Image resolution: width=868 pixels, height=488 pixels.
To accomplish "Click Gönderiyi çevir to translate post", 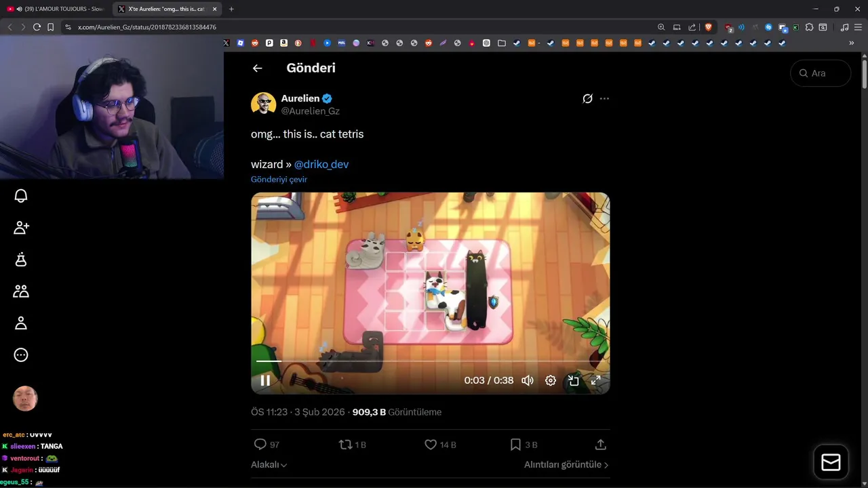I will pos(279,180).
